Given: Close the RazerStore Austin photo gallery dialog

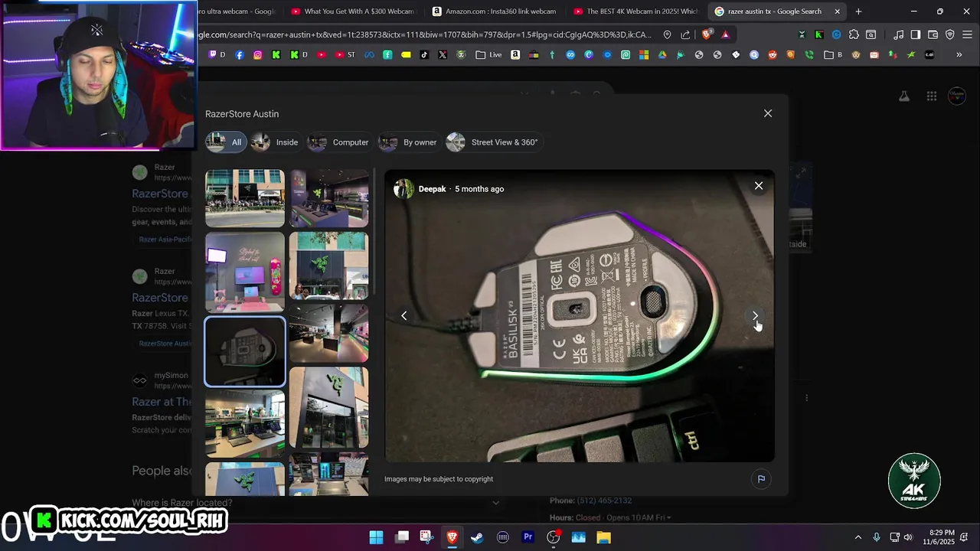Looking at the screenshot, I should click(x=768, y=113).
